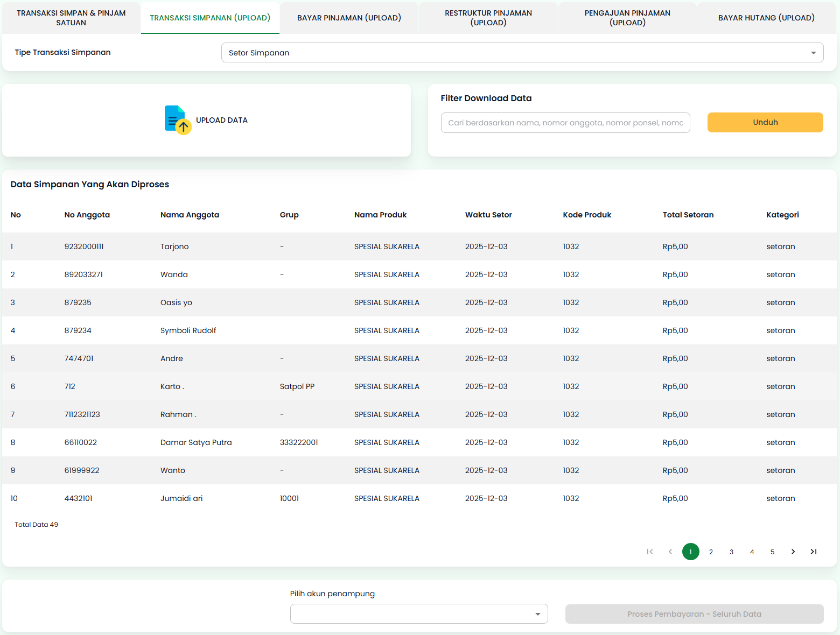This screenshot has height=635, width=840.
Task: Open the Tipe Transaksi Simpanan dropdown
Action: click(x=522, y=53)
